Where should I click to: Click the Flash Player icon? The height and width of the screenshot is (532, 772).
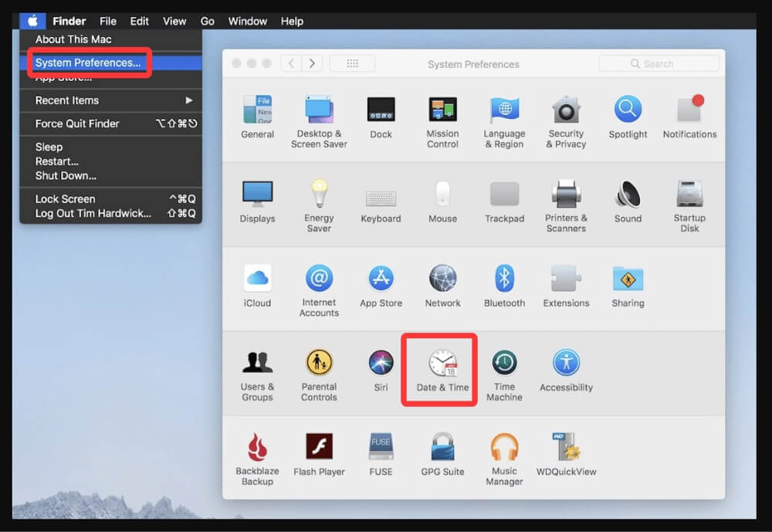319,448
